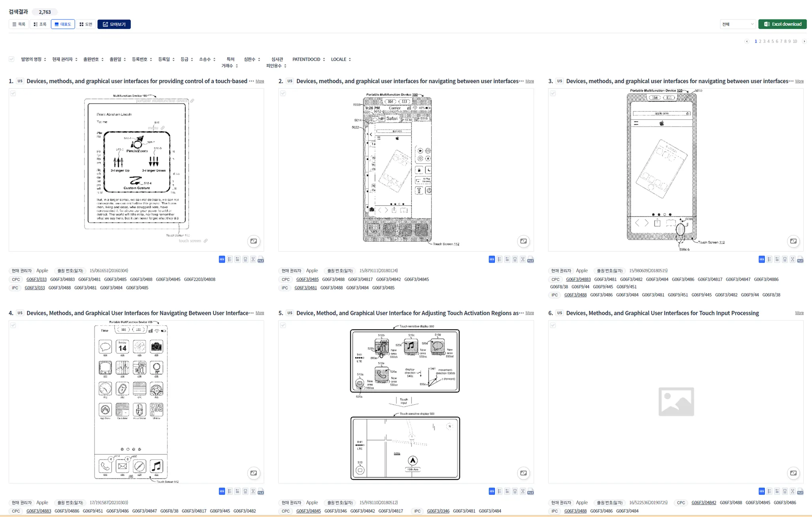The width and height of the screenshot is (812, 517).
Task: Go to next page arrow in pagination
Action: pyautogui.click(x=804, y=42)
